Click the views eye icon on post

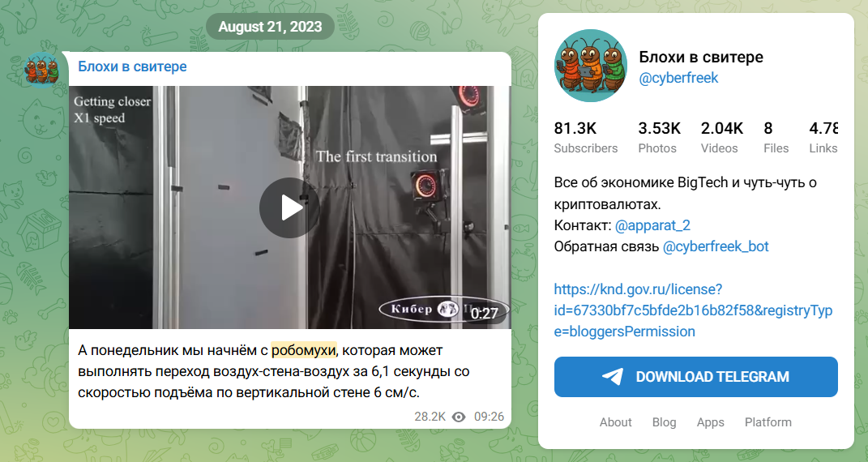click(x=459, y=417)
